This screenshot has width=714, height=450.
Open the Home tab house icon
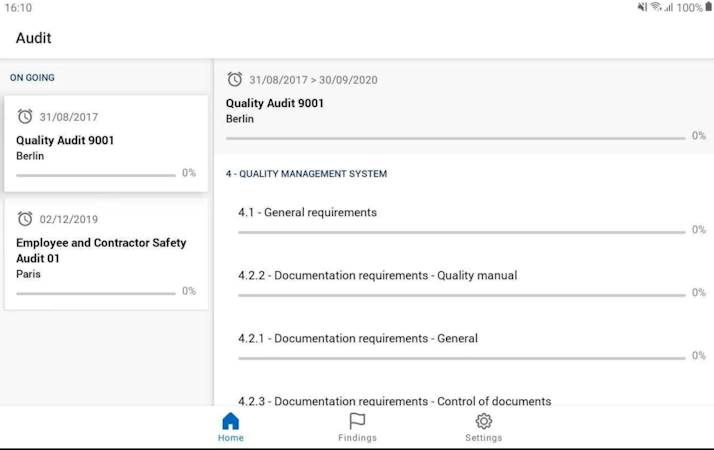(230, 421)
